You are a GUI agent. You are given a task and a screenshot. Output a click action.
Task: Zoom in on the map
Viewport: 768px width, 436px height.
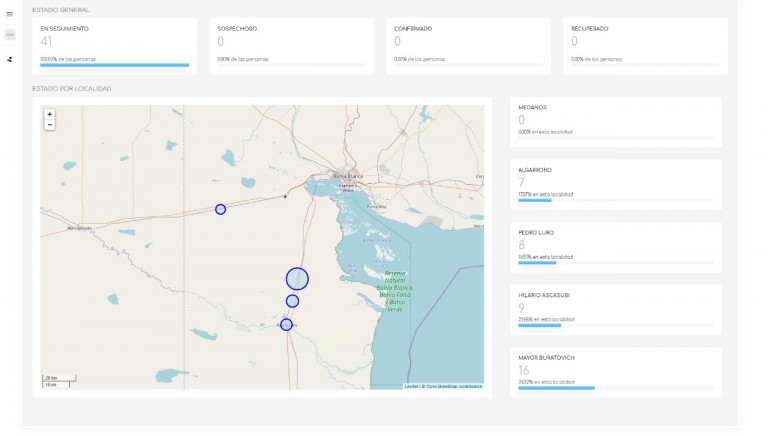pyautogui.click(x=50, y=114)
